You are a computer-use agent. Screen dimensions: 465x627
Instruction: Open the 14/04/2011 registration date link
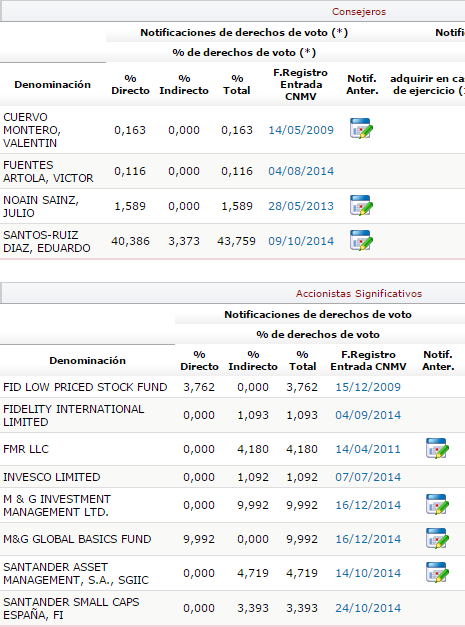point(368,449)
